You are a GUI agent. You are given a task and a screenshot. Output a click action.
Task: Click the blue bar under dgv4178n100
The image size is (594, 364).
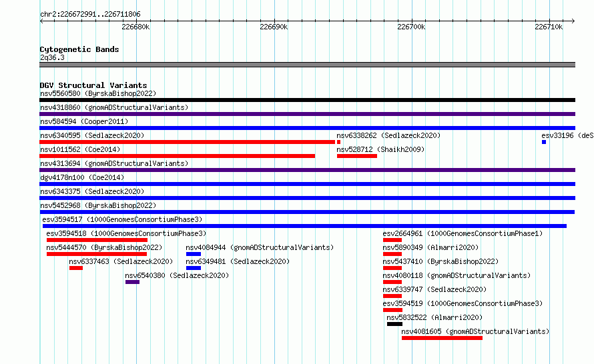(x=307, y=184)
